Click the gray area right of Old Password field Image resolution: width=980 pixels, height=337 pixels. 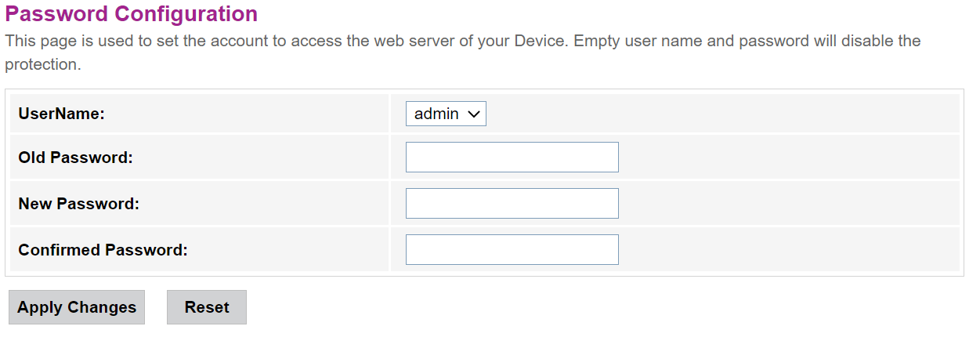[x=783, y=157]
